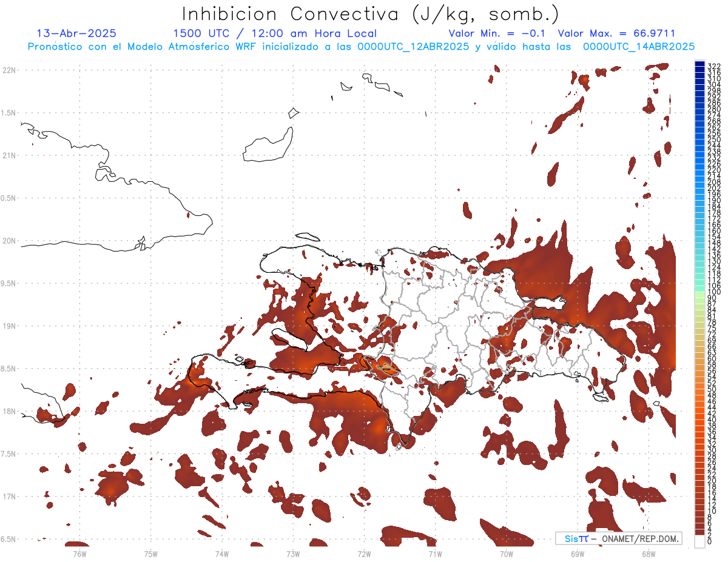Click the '73W' longitude label
The width and height of the screenshot is (728, 562).
pyautogui.click(x=293, y=553)
